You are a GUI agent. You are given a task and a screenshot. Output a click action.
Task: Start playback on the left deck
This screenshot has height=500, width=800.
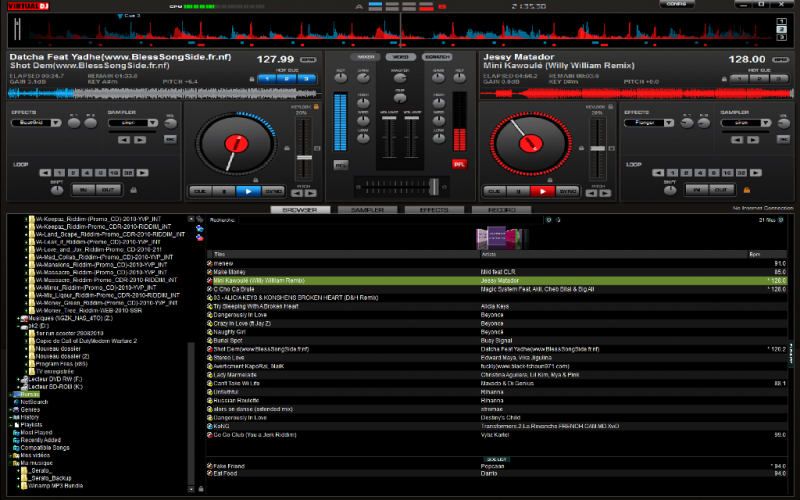tap(248, 191)
